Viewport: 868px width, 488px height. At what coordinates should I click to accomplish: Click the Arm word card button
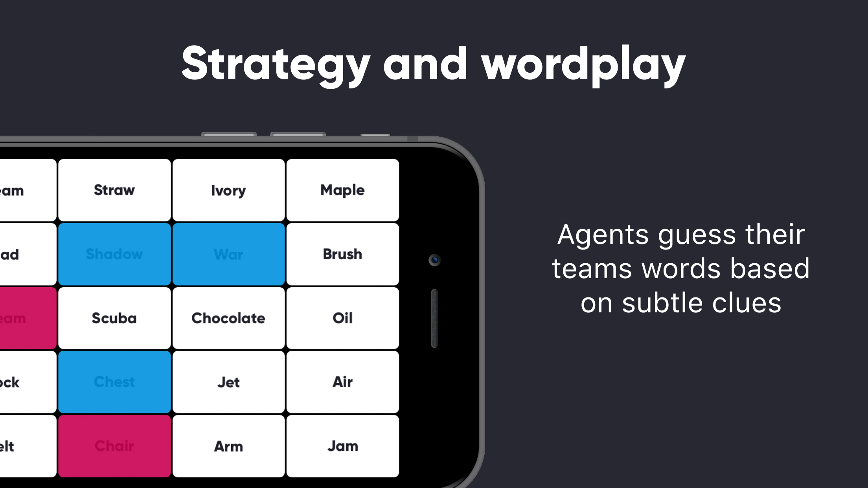pos(228,446)
